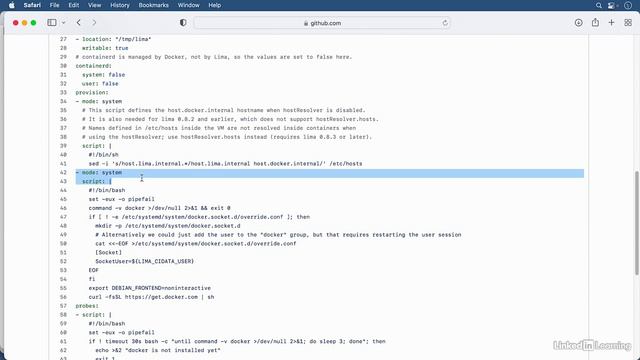Image resolution: width=640 pixels, height=360 pixels.
Task: Select line number 43
Action: click(63, 181)
